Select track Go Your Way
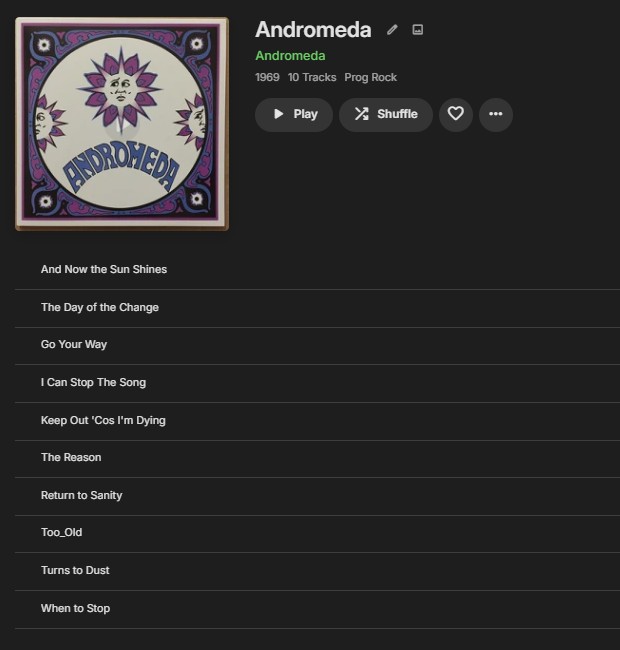The width and height of the screenshot is (620, 650). pos(317,345)
